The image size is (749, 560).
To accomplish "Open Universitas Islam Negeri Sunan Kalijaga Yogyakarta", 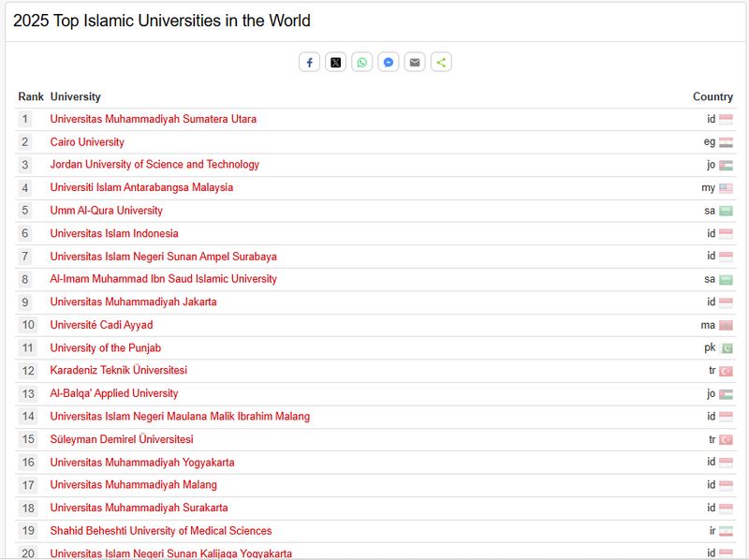I will point(170,553).
